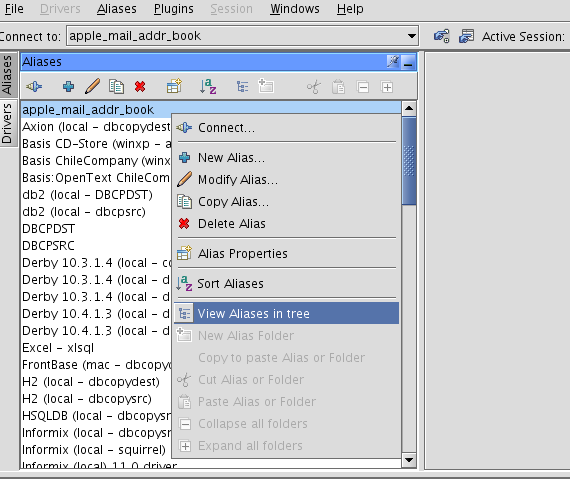Choose New Alias... in context menu
This screenshot has height=483, width=570.
(286, 158)
